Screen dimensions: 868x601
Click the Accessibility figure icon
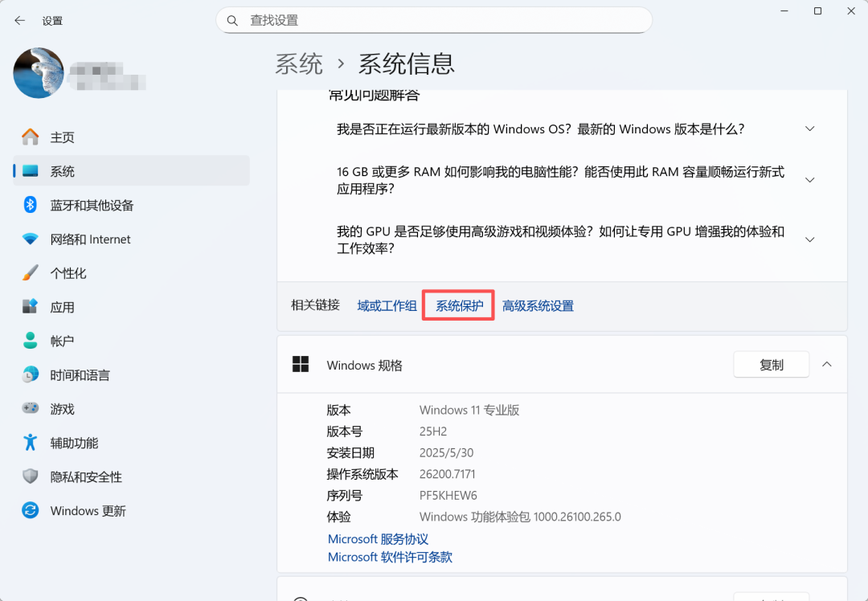point(31,442)
